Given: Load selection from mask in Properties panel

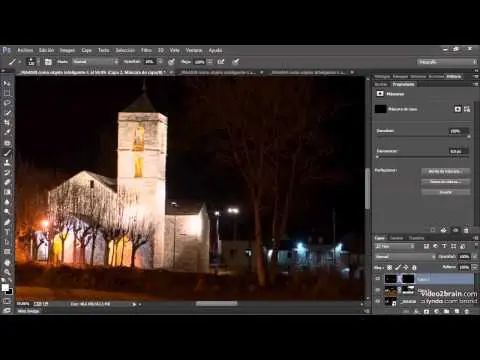Looking at the screenshot, I should click(x=433, y=230).
